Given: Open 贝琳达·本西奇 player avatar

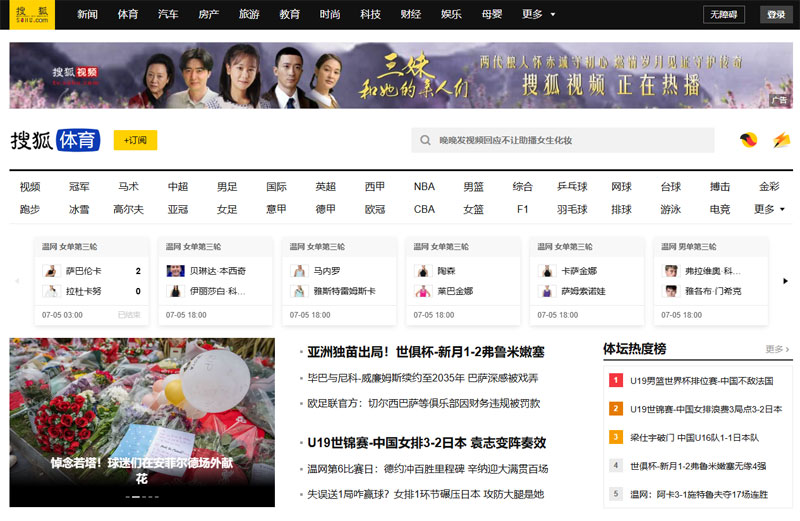Looking at the screenshot, I should point(176,271).
